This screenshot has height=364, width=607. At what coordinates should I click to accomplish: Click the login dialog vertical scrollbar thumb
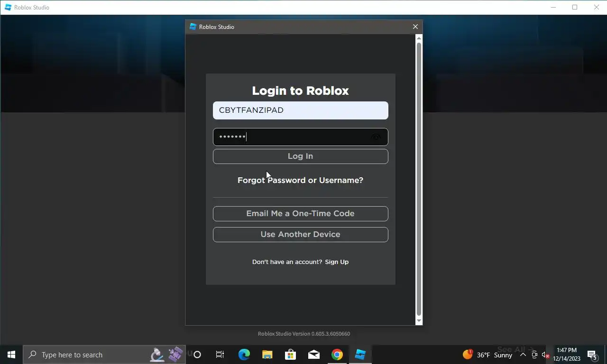tap(419, 179)
